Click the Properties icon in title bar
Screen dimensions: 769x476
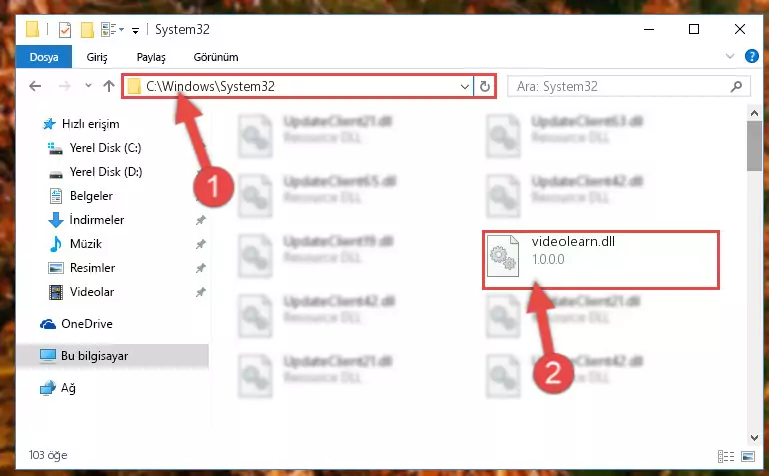pyautogui.click(x=65, y=30)
